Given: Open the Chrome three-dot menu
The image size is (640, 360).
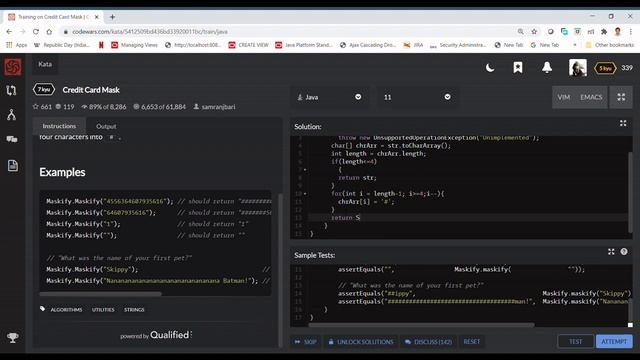Looking at the screenshot, I should tap(631, 31).
